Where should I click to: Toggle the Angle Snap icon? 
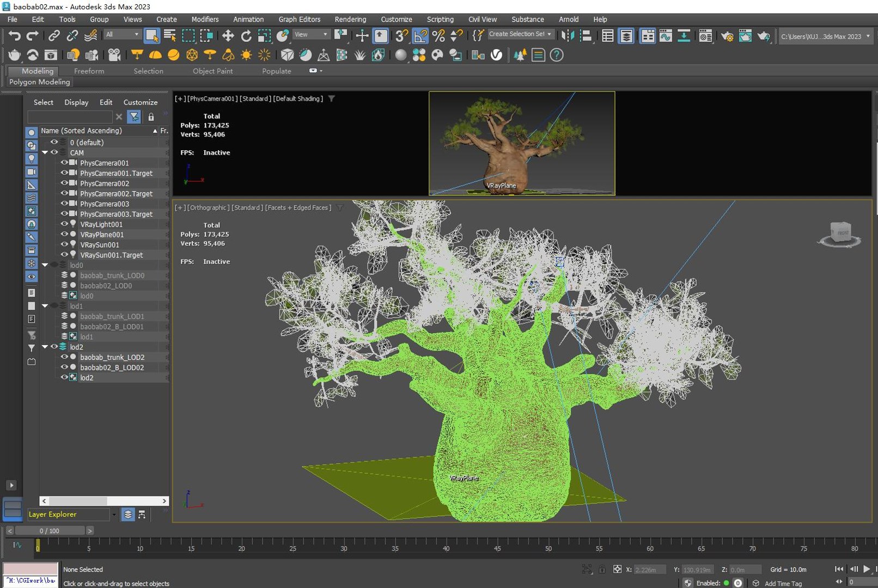coord(420,36)
